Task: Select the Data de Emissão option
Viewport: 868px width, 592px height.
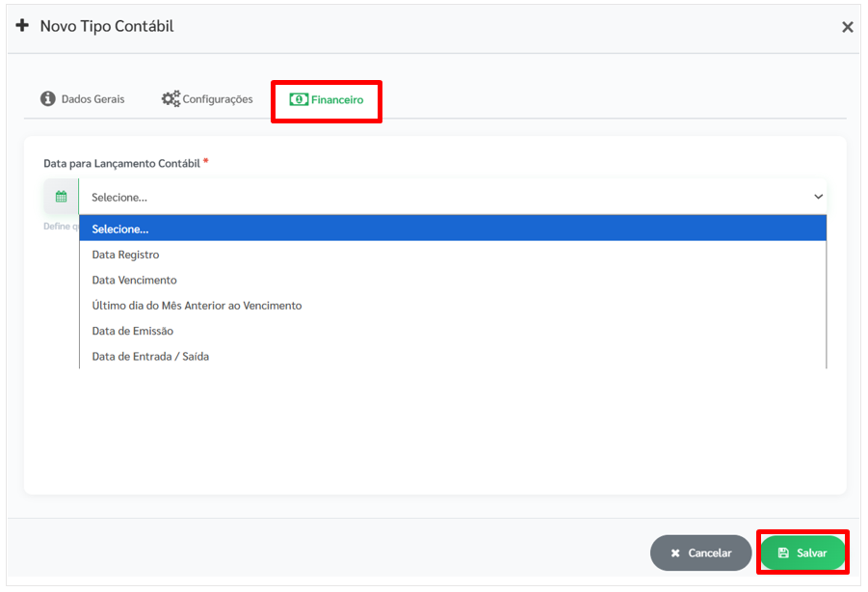Action: point(132,331)
